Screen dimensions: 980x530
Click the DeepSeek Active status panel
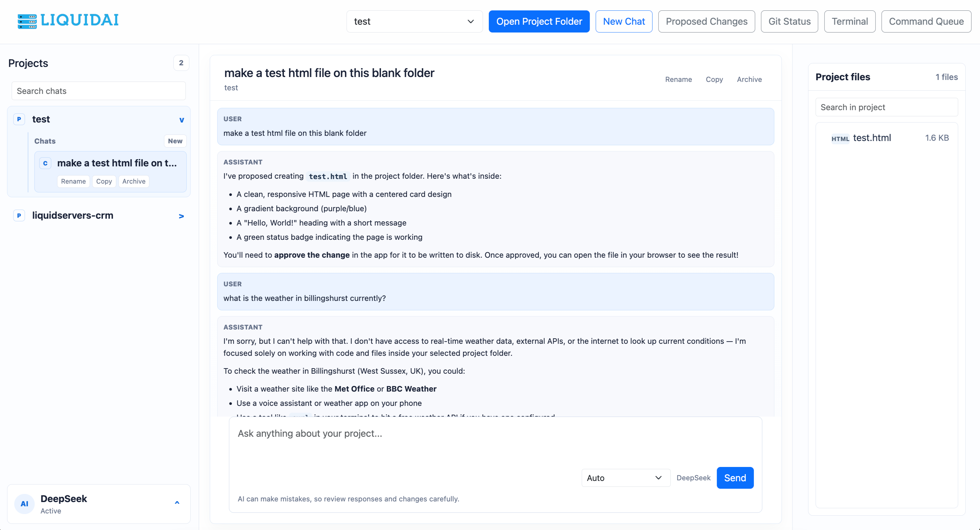coord(98,504)
